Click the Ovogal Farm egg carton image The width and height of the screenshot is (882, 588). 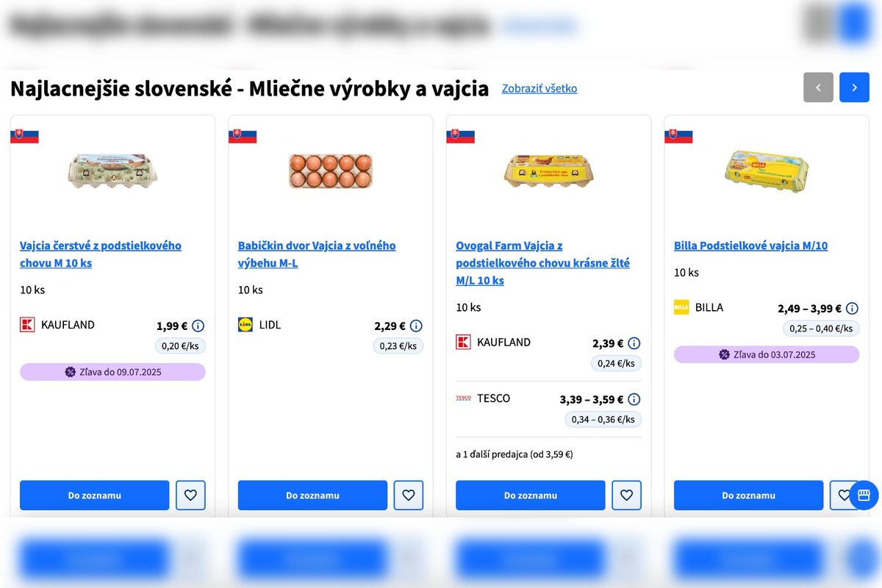(548, 171)
